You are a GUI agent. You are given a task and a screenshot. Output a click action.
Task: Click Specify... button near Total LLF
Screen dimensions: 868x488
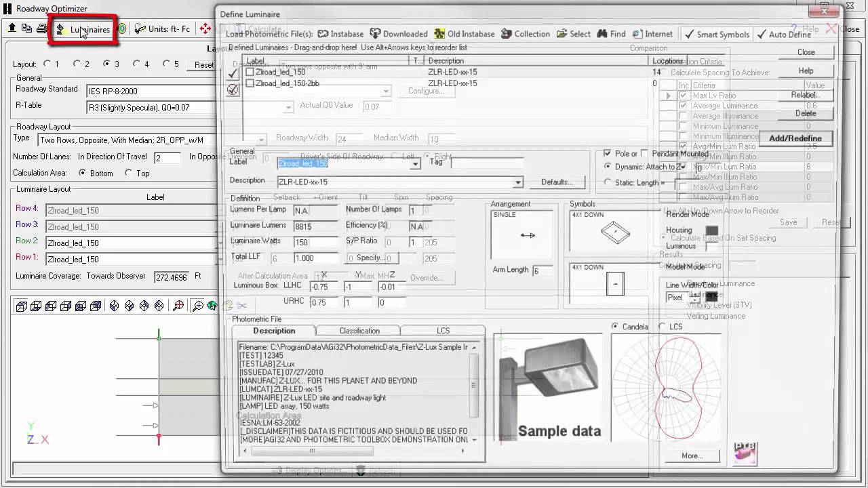[x=370, y=258]
